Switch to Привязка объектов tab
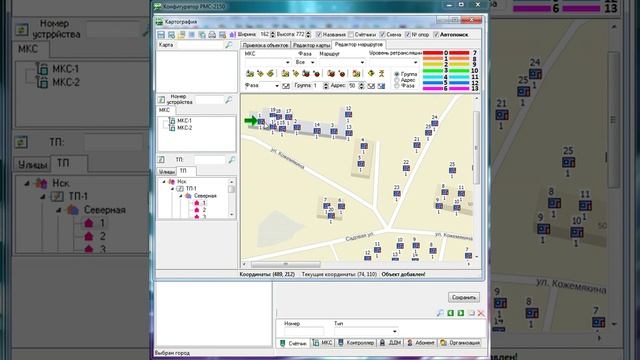The width and height of the screenshot is (640, 360). (x=265, y=45)
